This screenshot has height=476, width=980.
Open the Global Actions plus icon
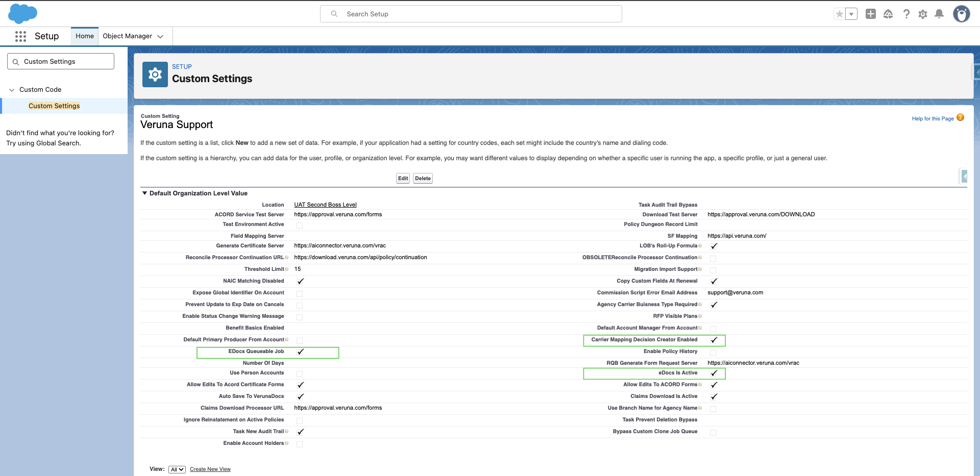tap(871, 14)
